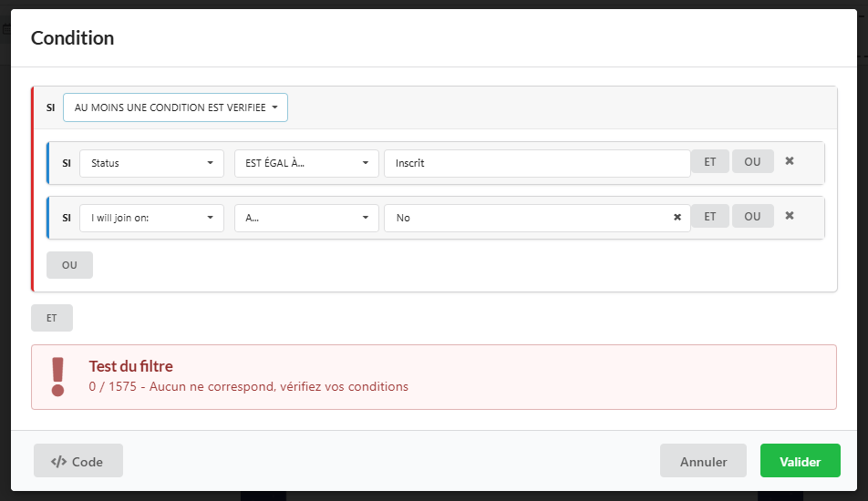Delete the 'I will join on:' condition row

790,217
